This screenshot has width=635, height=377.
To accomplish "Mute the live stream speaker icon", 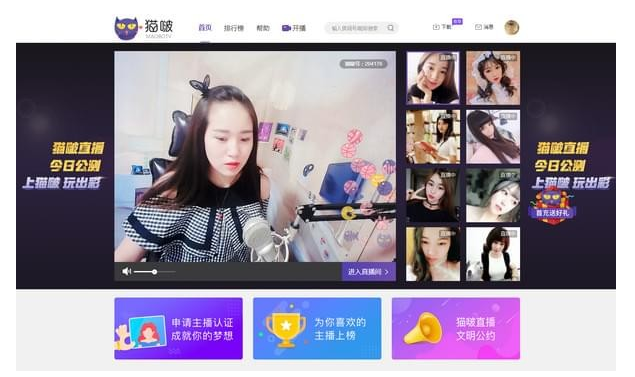I will click(126, 271).
